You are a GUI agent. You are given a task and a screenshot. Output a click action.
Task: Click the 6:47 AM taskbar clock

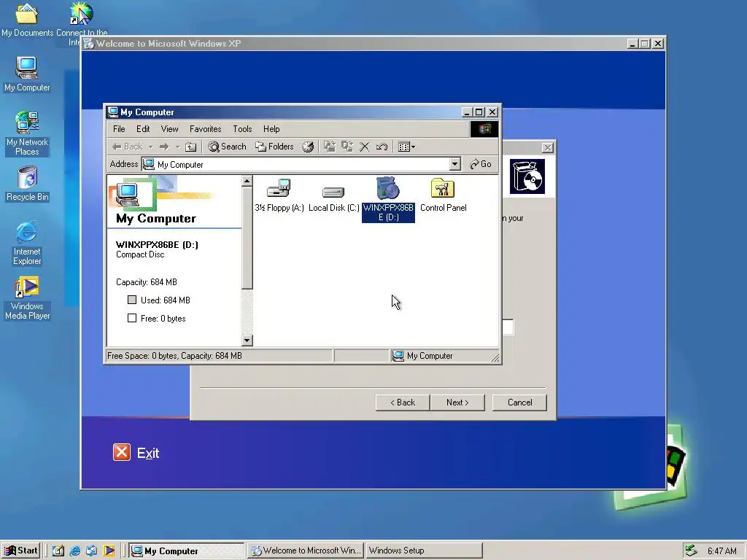[721, 551]
